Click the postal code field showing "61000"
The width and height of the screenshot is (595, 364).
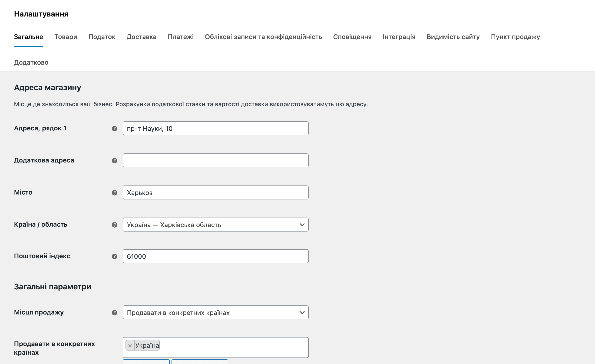point(215,256)
